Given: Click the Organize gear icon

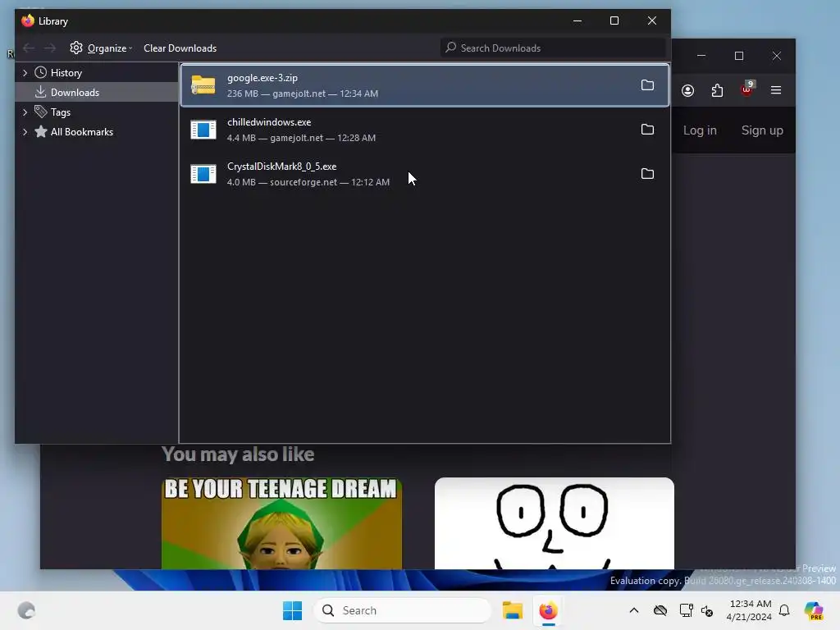Looking at the screenshot, I should click(76, 48).
